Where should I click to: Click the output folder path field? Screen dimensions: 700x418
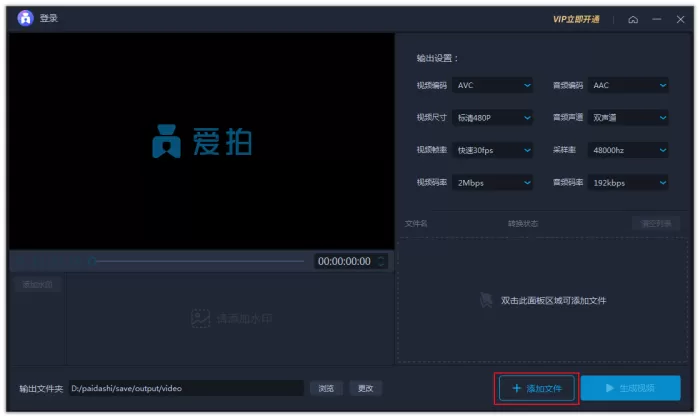[x=186, y=389]
